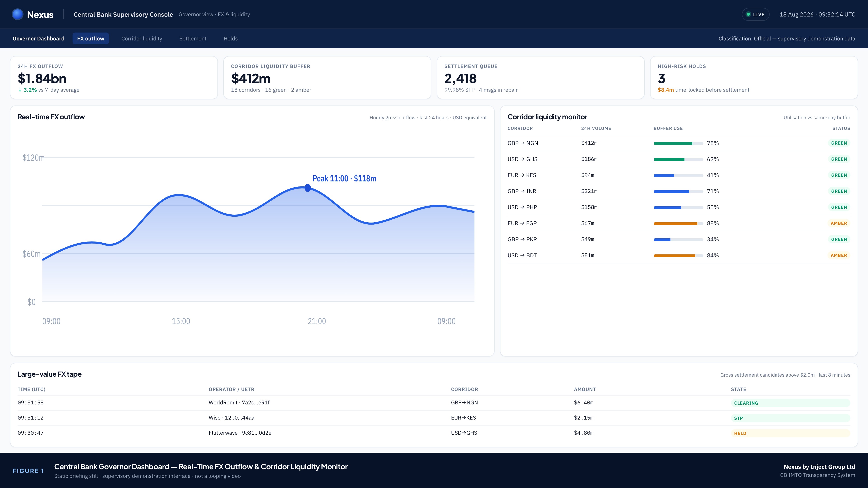Click the STATUS column header in liquidity monitor
The width and height of the screenshot is (868, 488).
pyautogui.click(x=841, y=128)
